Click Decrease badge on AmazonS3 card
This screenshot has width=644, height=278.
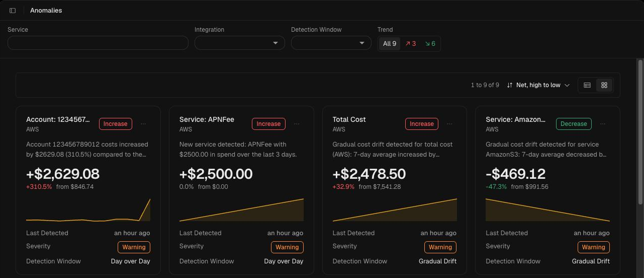pyautogui.click(x=574, y=124)
